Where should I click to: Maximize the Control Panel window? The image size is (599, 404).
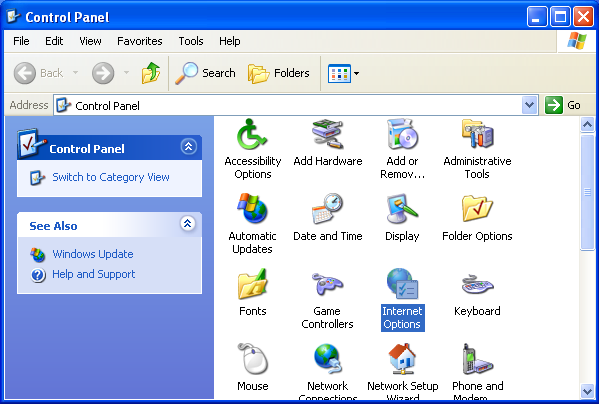click(560, 17)
